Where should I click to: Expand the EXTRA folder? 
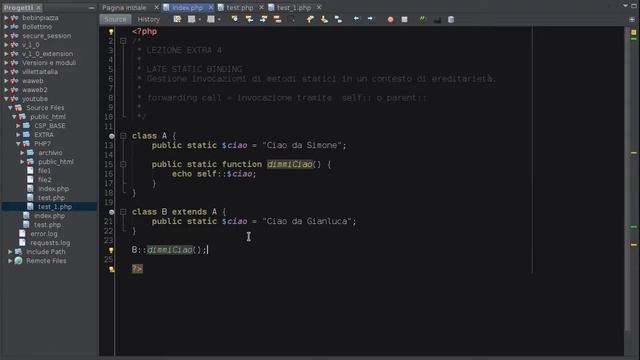(18, 135)
